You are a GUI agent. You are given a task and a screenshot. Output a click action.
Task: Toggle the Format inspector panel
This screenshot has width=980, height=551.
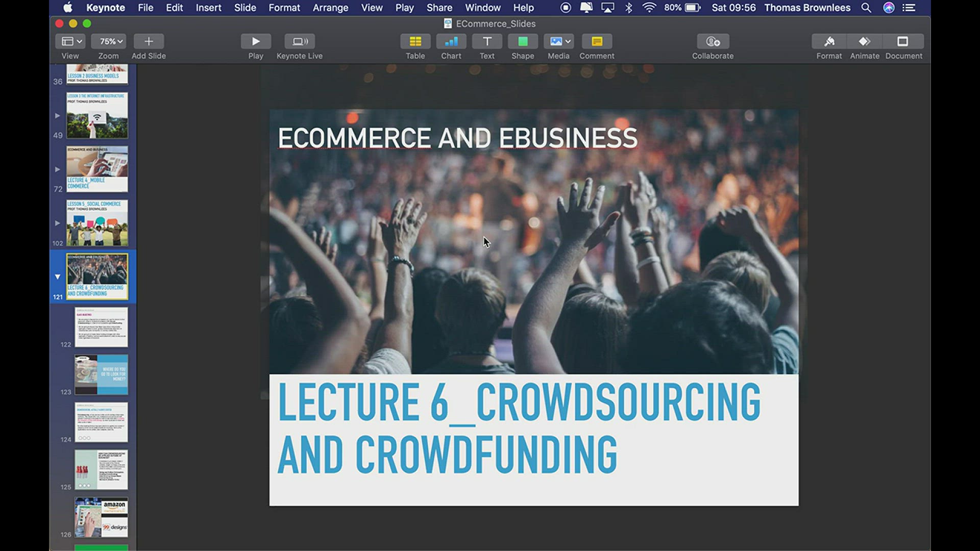coord(829,41)
